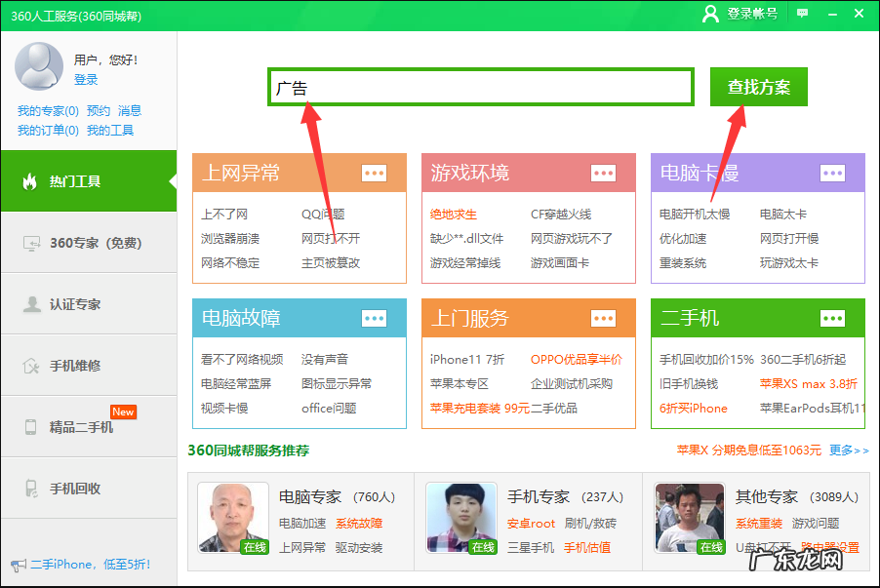
Task: Expand more options for 上网异常 panel
Action: point(374,172)
